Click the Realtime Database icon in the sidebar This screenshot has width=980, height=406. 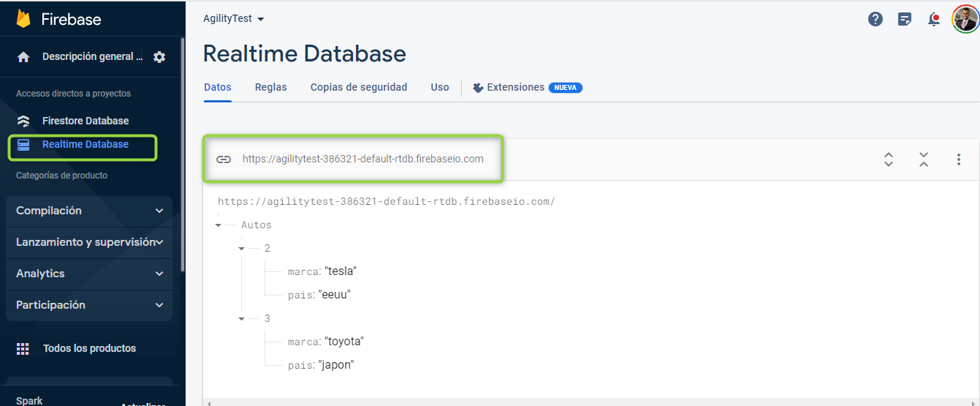(x=23, y=145)
